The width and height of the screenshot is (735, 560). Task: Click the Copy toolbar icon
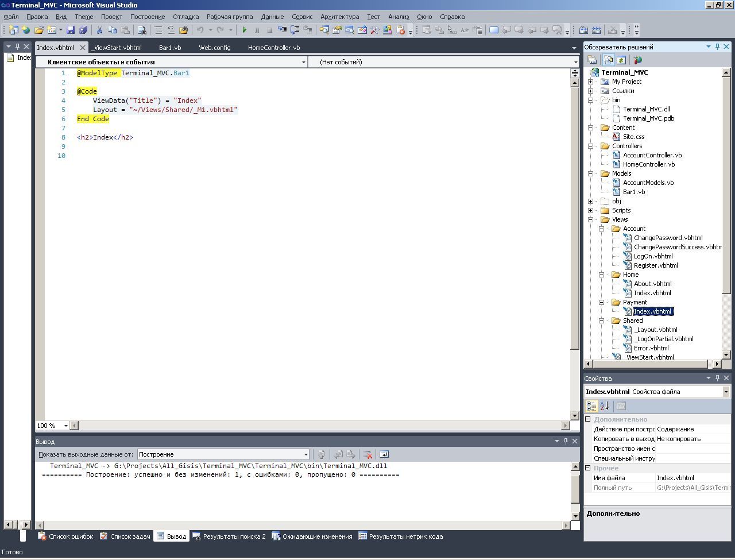coord(112,30)
